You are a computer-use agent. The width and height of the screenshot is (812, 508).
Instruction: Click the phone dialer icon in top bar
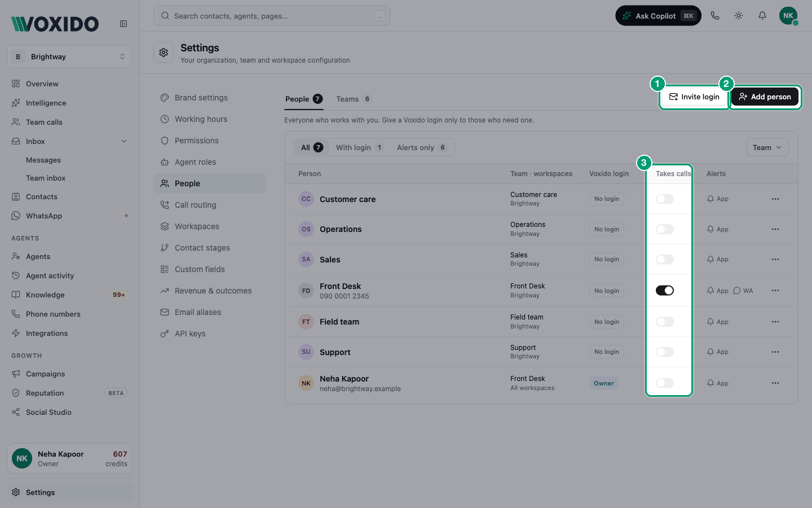pos(715,16)
